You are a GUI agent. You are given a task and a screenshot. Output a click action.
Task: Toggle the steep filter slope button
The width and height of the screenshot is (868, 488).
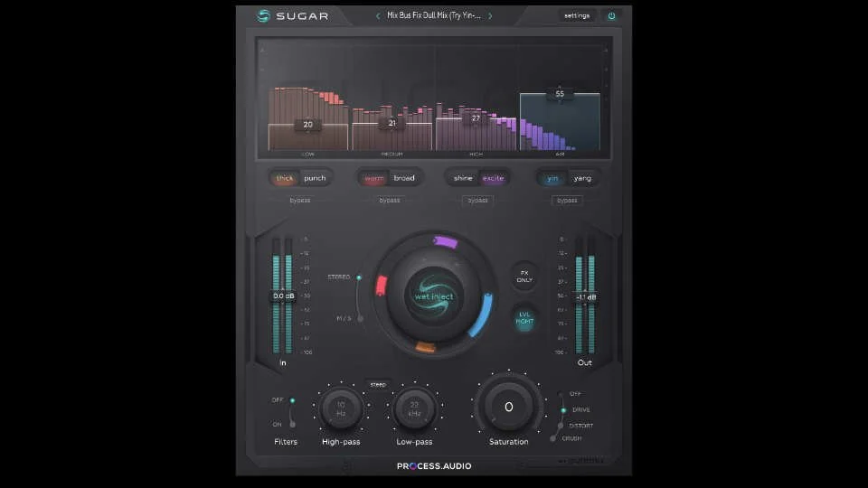click(378, 385)
